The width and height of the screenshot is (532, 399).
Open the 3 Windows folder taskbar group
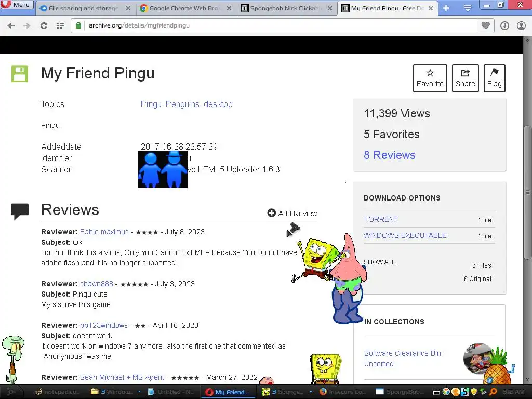(x=112, y=392)
